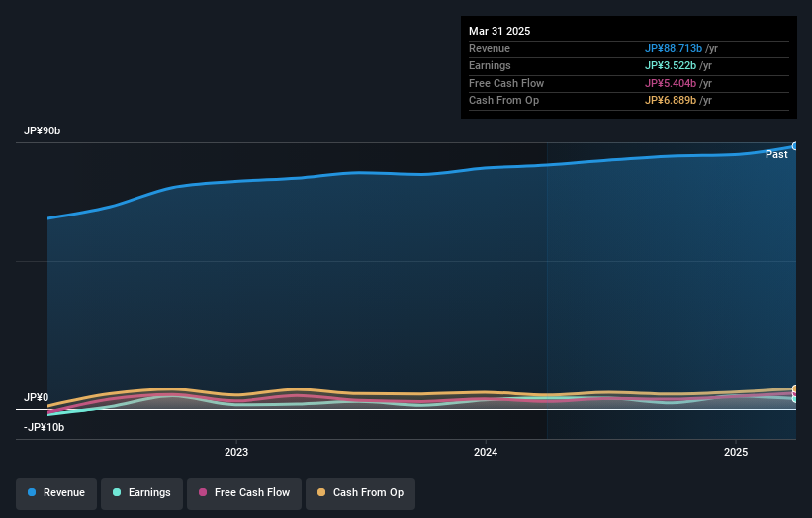Click the JP¥3.522b earnings value
This screenshot has width=812, height=518.
(x=671, y=65)
